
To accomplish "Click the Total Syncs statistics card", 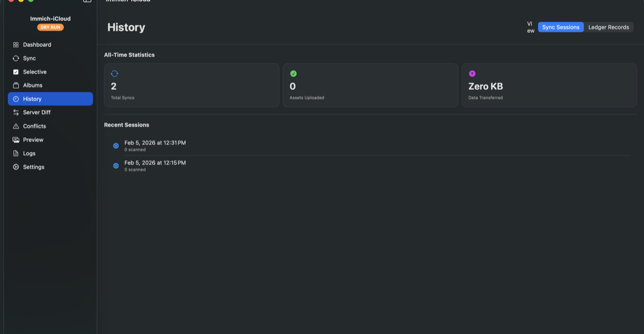I will point(192,85).
